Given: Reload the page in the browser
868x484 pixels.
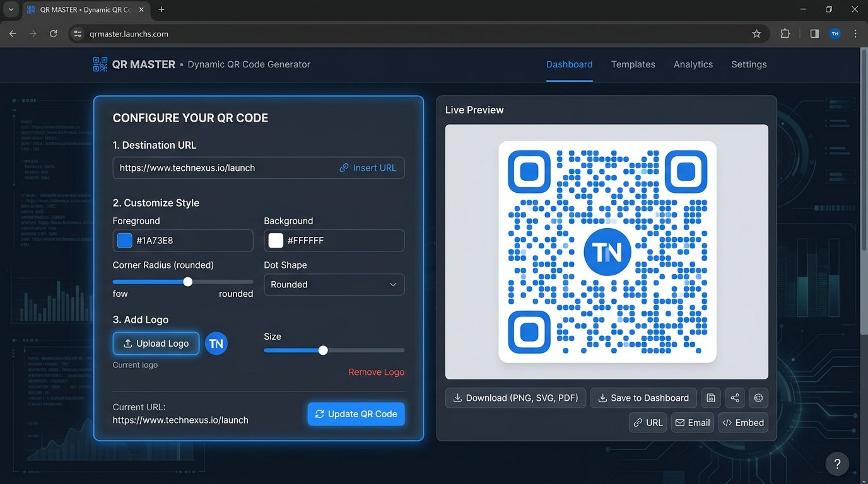Looking at the screenshot, I should pos(54,34).
